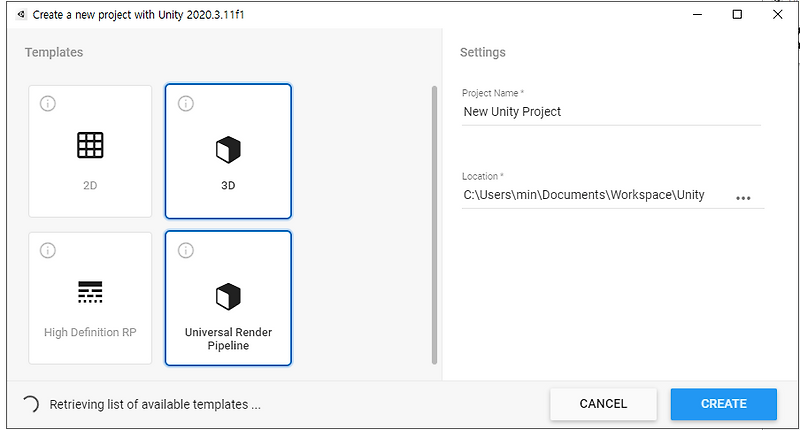Click info icon on 3D template
Screen dimensions: 800x430
coord(185,103)
